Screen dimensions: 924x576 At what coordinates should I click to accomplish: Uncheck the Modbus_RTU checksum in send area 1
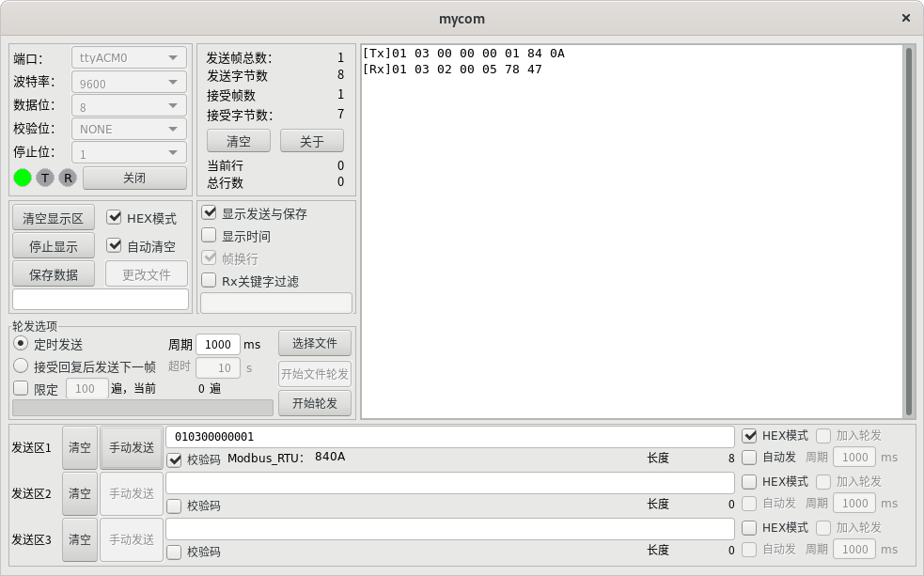click(177, 460)
